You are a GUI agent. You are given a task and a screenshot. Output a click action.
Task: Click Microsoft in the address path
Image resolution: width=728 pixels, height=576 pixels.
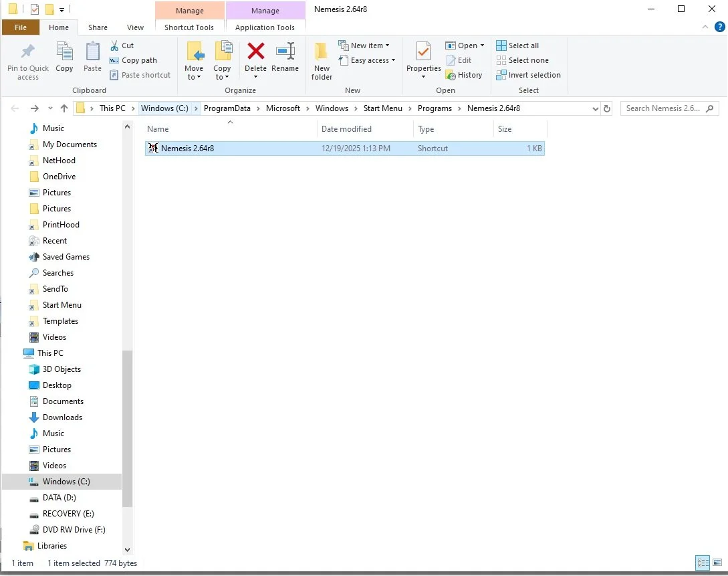click(x=283, y=108)
